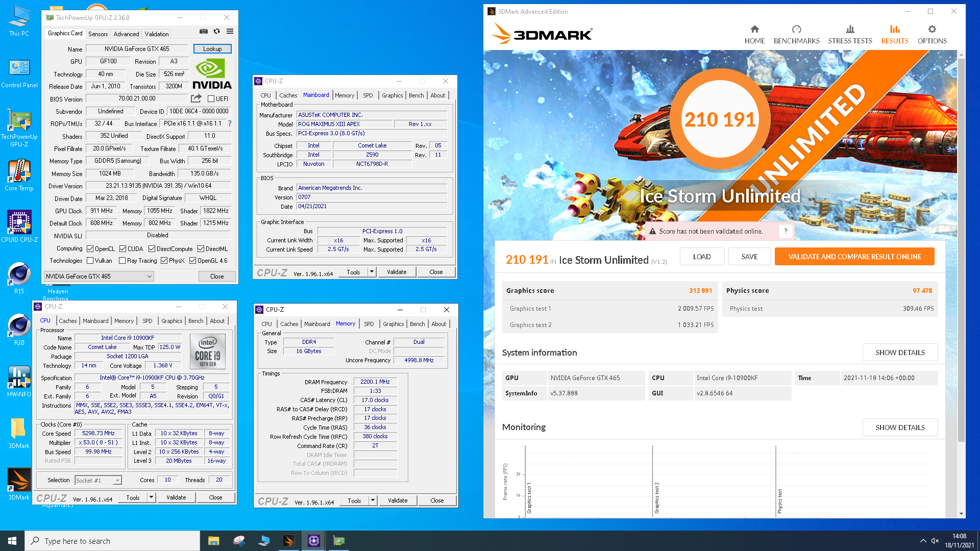Toggle Ray Tracing checkbox
The image size is (980, 551).
[x=122, y=261]
